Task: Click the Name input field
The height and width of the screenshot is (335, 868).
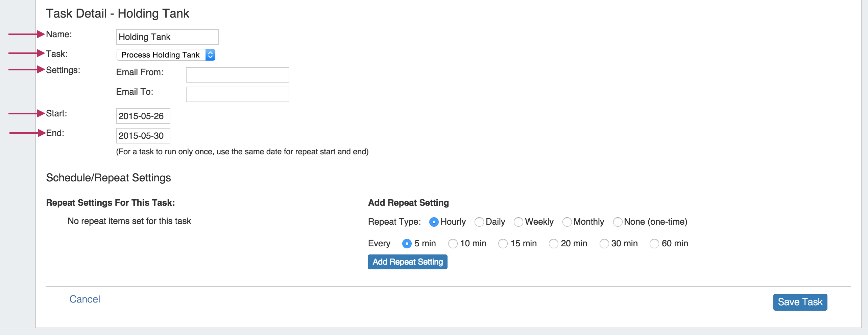Action: coord(167,37)
